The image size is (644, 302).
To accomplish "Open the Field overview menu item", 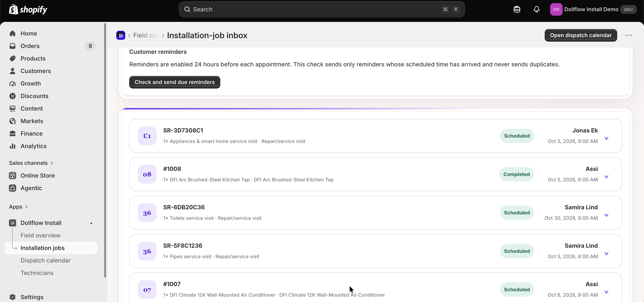I will tap(40, 235).
